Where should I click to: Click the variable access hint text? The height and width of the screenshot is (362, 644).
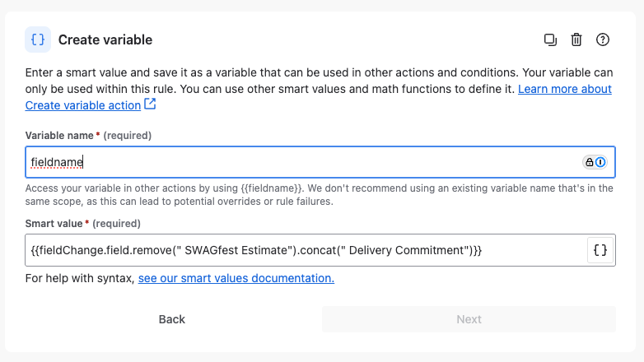320,195
